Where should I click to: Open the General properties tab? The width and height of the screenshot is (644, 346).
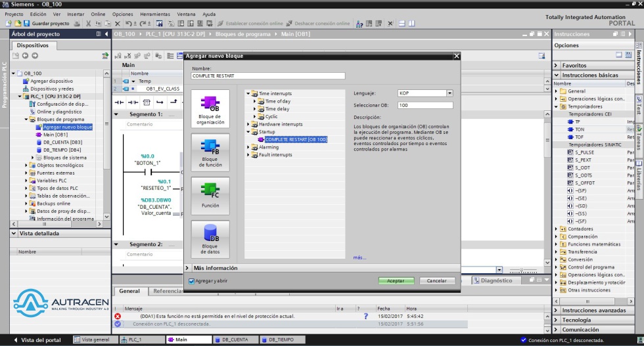[129, 291]
